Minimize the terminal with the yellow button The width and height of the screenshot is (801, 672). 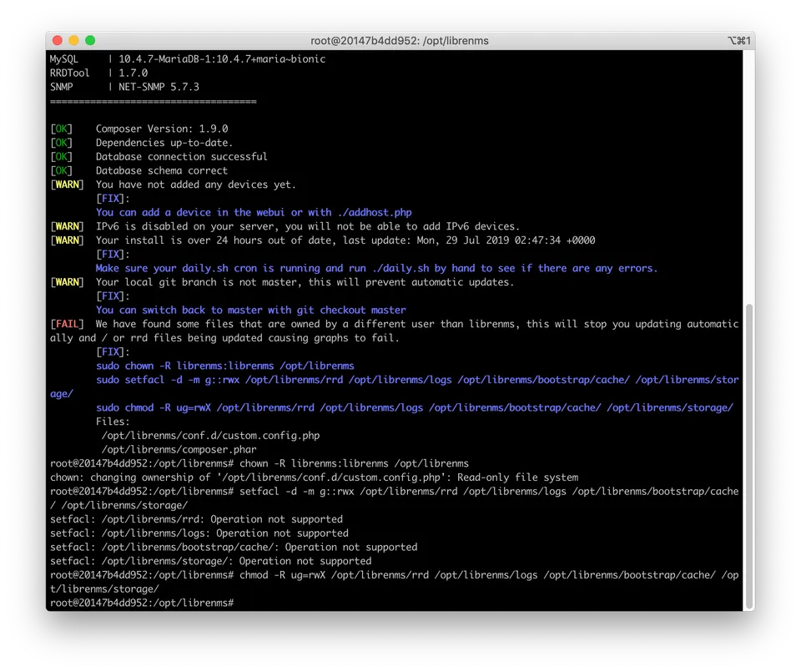coord(73,40)
